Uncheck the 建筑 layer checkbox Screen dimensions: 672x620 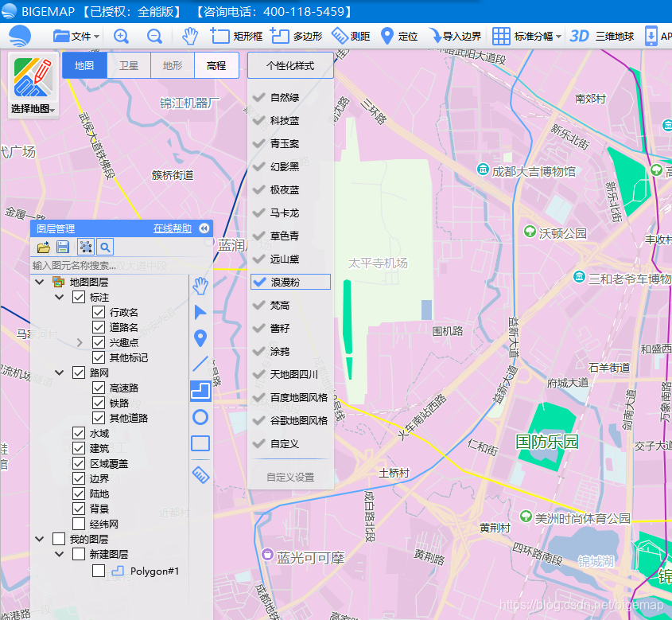pyautogui.click(x=79, y=449)
